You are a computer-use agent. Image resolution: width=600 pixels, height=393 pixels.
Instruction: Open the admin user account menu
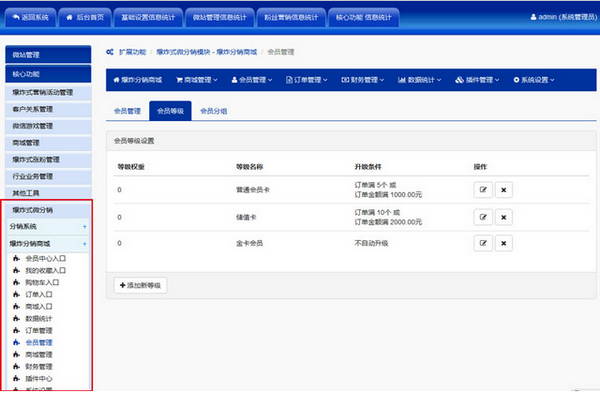[x=563, y=17]
